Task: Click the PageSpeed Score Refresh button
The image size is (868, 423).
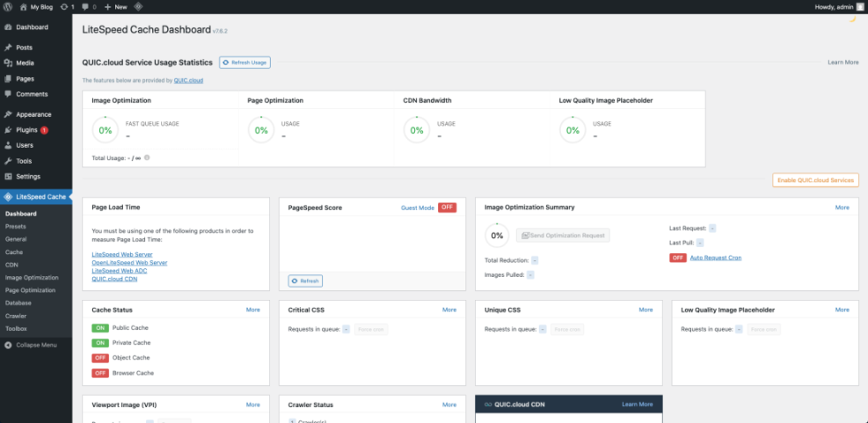Action: pos(305,281)
